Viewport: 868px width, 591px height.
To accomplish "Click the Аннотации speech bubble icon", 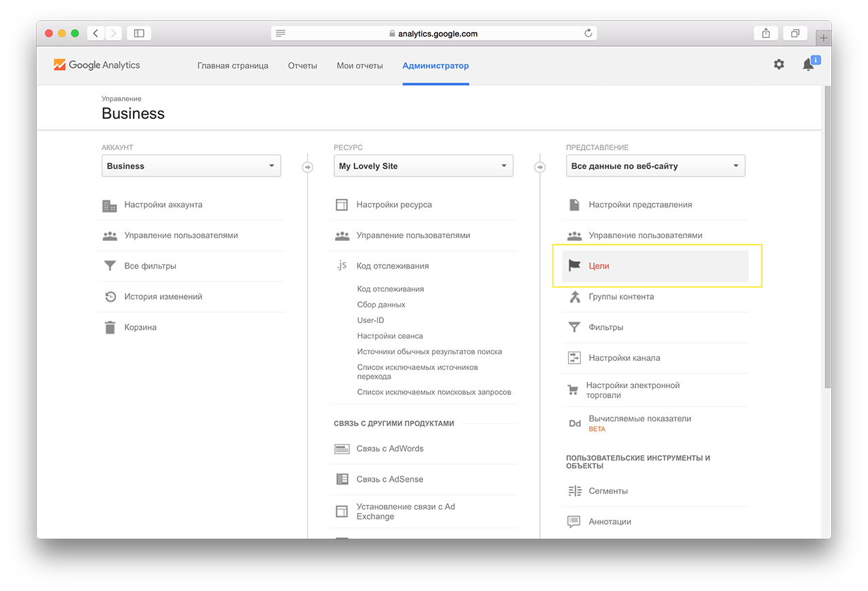I will pyautogui.click(x=574, y=522).
